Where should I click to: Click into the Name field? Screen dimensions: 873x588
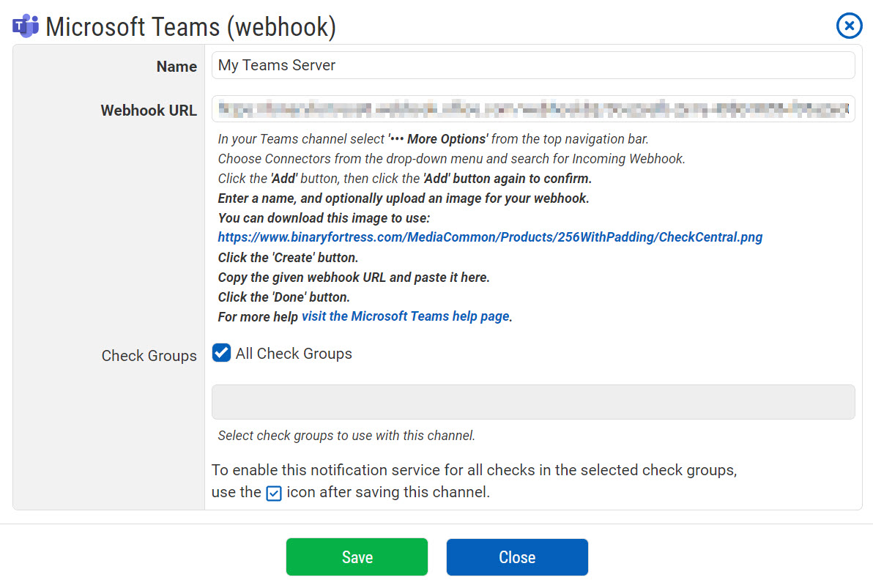(x=532, y=65)
